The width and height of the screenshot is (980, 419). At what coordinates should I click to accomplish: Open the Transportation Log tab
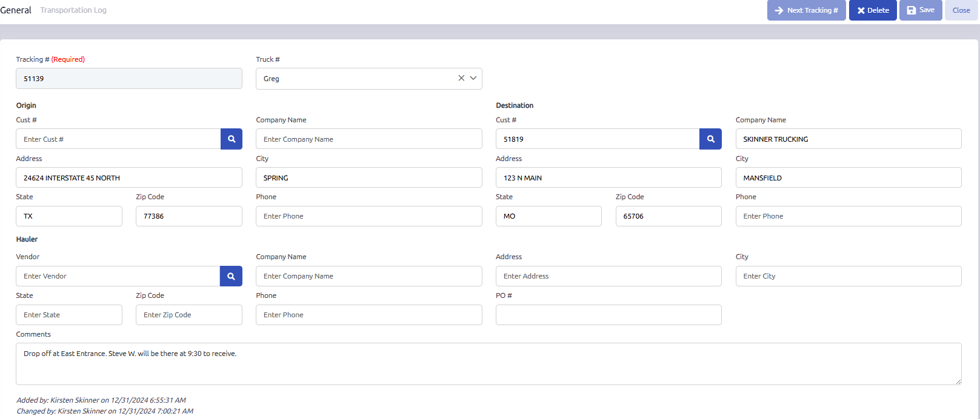click(73, 10)
